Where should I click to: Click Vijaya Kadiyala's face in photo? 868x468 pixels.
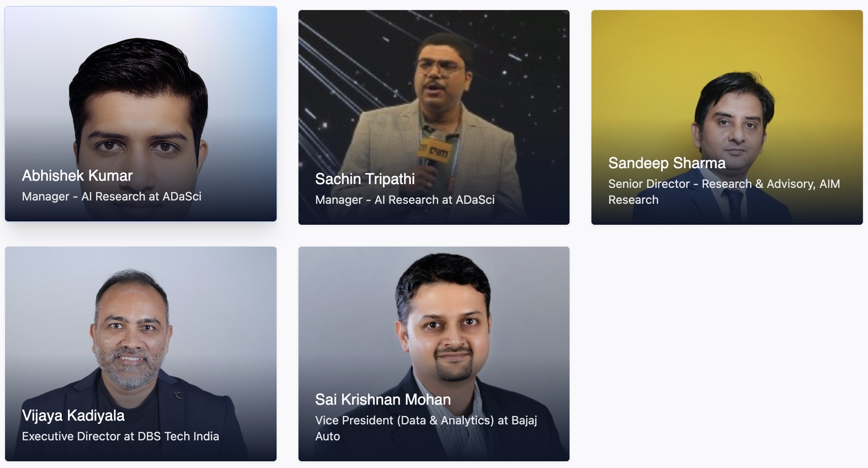click(x=131, y=335)
